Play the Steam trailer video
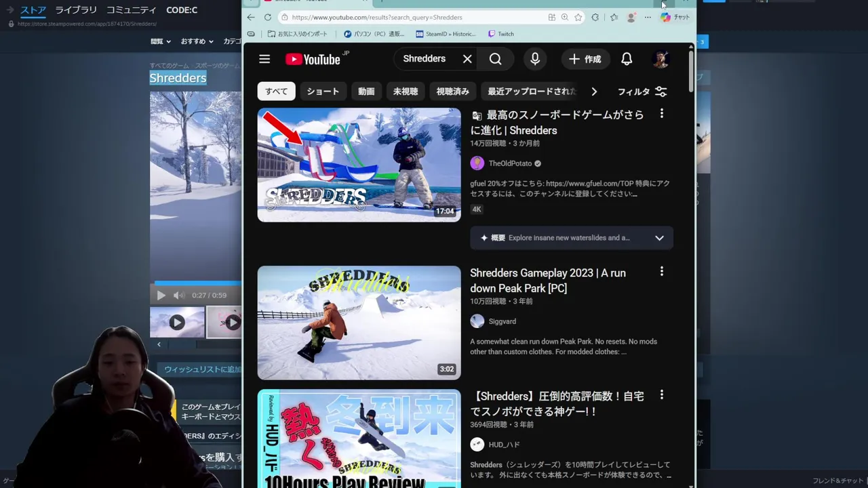The image size is (868, 488). 161,295
